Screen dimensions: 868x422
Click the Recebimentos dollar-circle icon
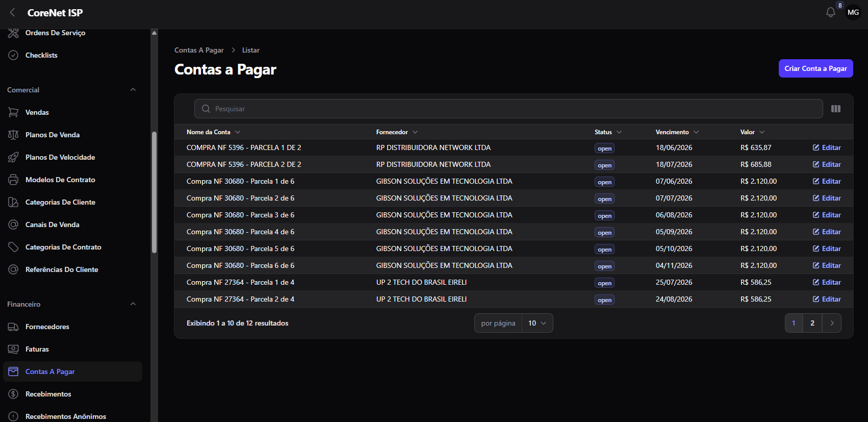coord(13,394)
